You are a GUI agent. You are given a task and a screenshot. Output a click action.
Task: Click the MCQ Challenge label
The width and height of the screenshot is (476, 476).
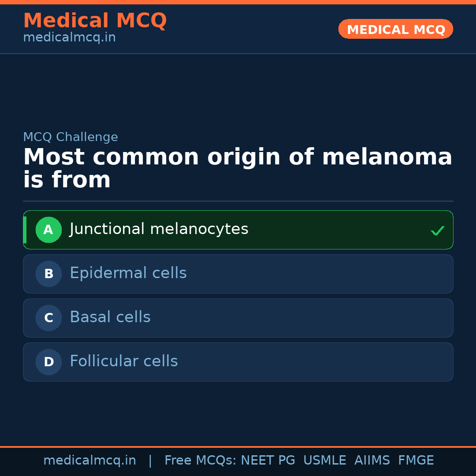click(x=71, y=137)
